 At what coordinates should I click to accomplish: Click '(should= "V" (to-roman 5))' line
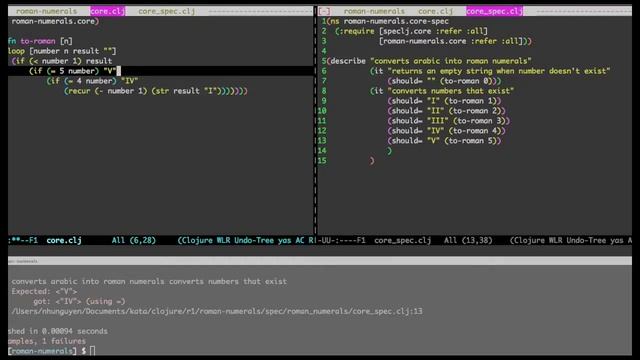(x=444, y=141)
